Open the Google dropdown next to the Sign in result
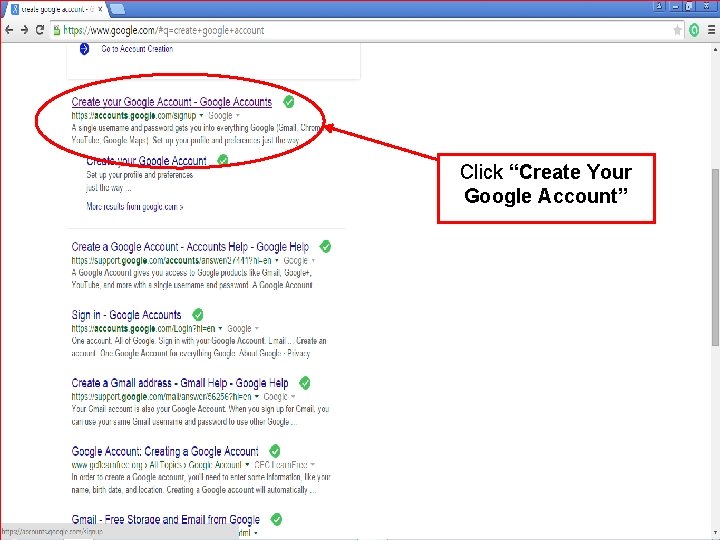This screenshot has width=720, height=540. (x=243, y=329)
